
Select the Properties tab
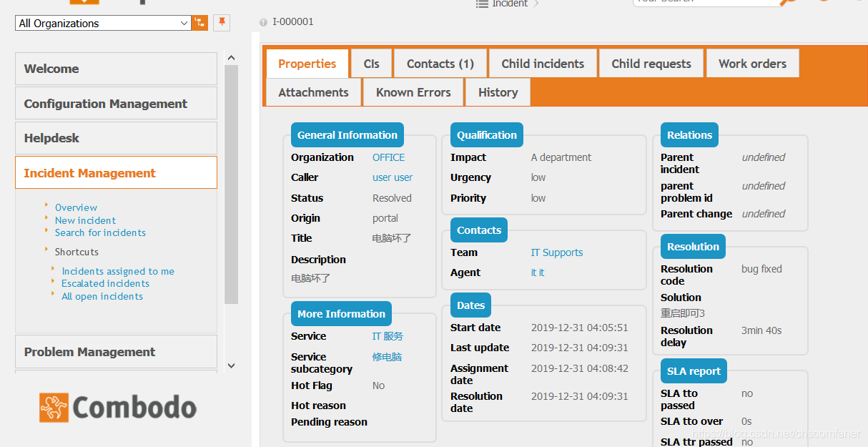pyautogui.click(x=307, y=64)
